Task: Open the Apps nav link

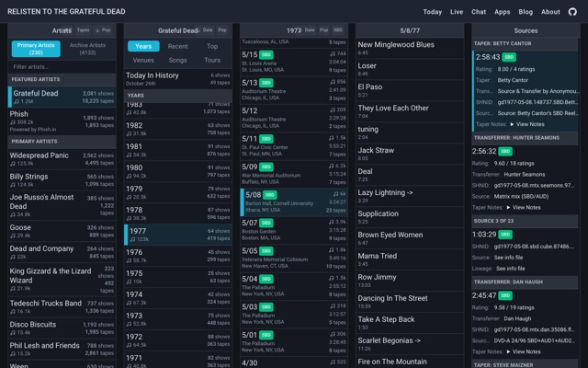Action: [x=503, y=12]
